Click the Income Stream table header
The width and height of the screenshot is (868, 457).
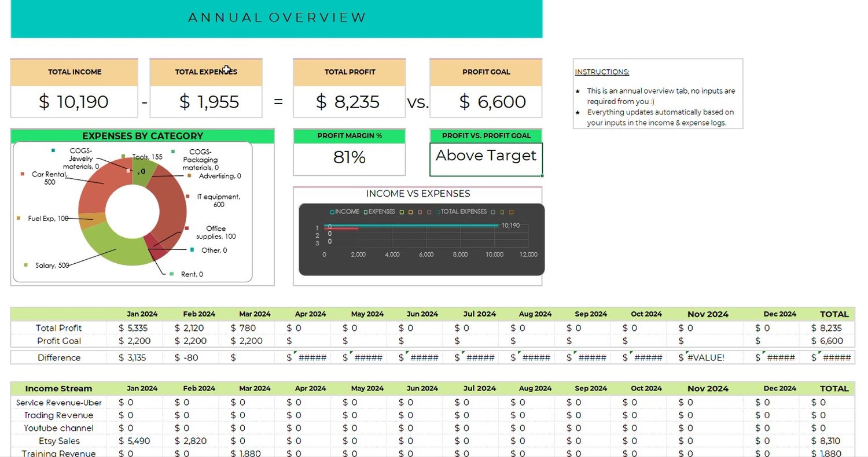58,388
